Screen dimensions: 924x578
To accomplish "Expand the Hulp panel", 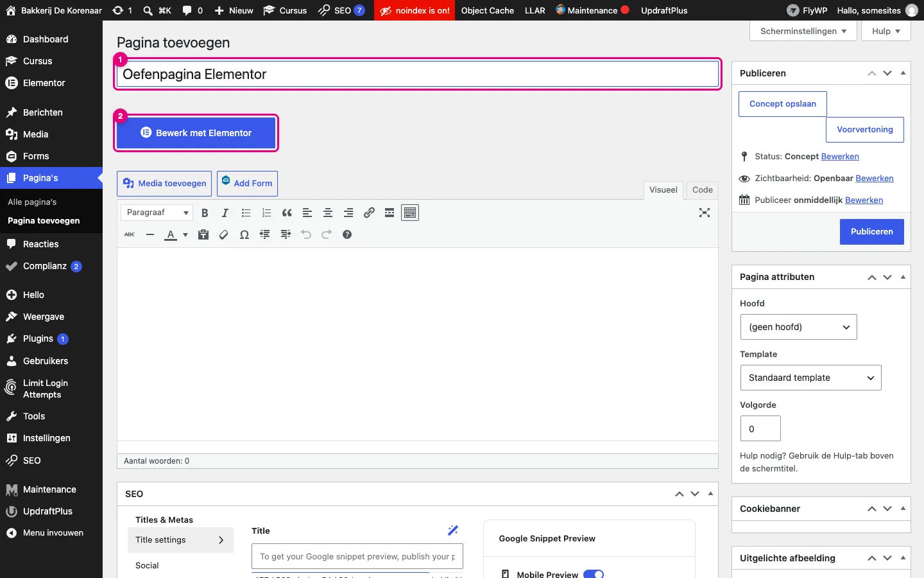I will (x=886, y=31).
